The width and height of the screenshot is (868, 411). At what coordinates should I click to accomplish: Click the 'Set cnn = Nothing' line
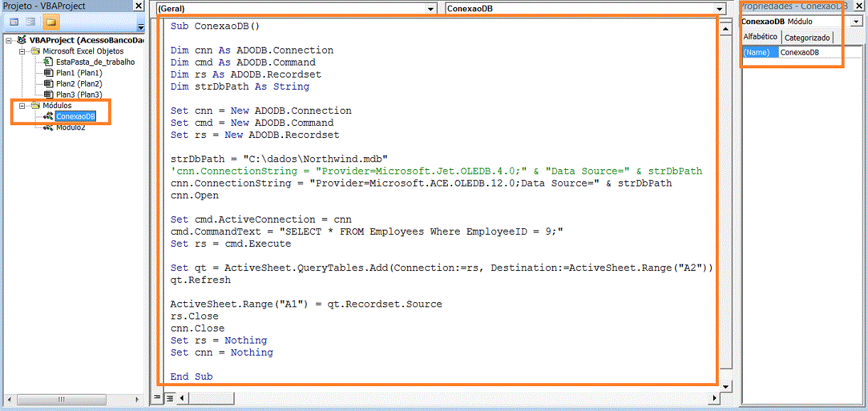tap(222, 353)
